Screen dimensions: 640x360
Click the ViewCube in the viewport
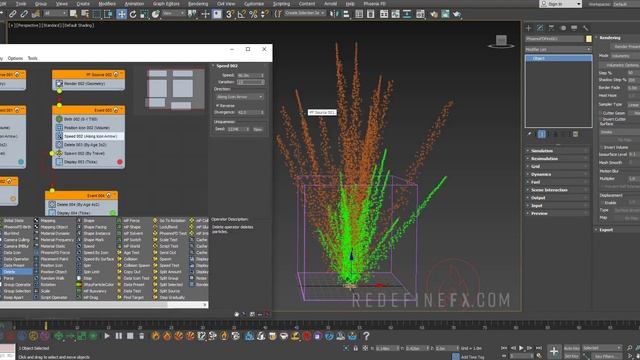(501, 41)
